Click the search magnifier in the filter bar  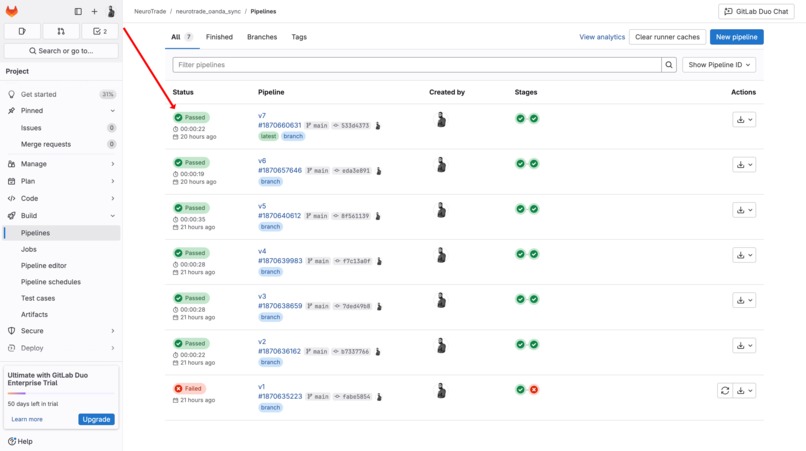tap(669, 65)
